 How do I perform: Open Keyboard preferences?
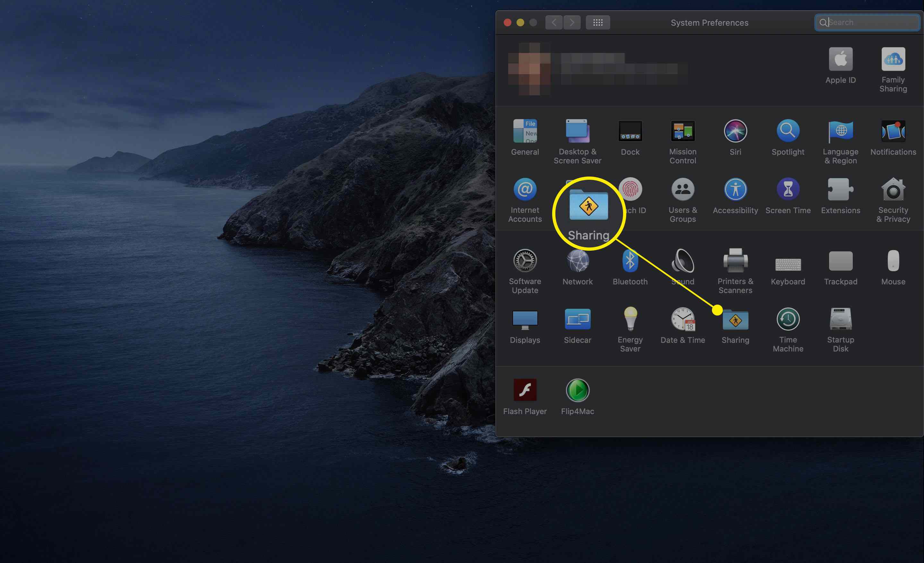pyautogui.click(x=788, y=264)
